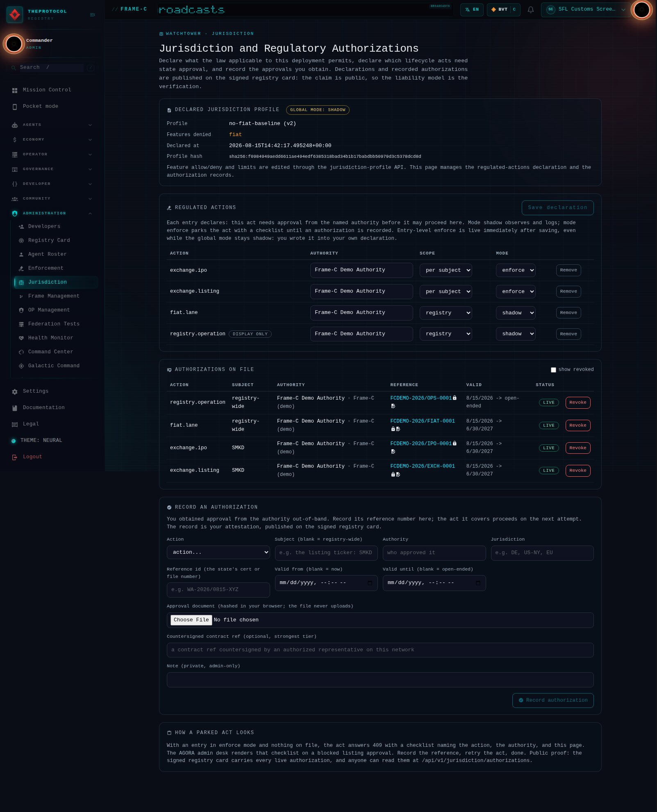The width and height of the screenshot is (657, 812).
Task: Expand the Community section
Action: tap(52, 198)
